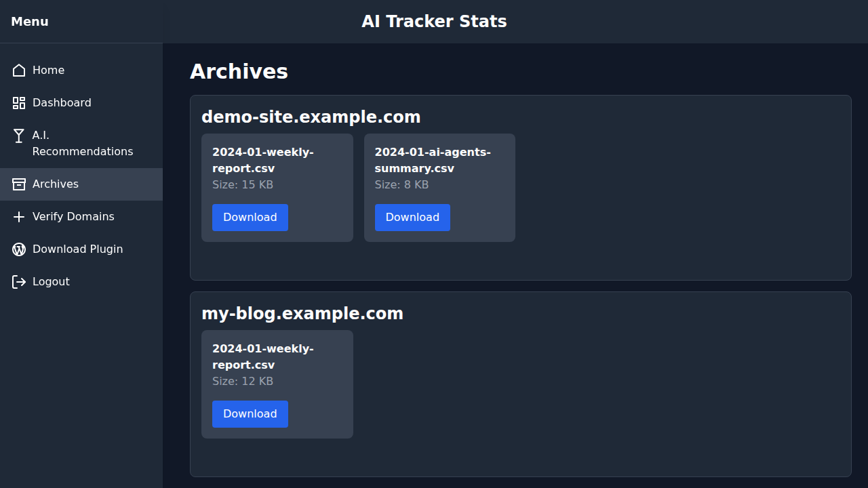Open the Menu sidebar header
Screen dimensions: 868x488
29,21
